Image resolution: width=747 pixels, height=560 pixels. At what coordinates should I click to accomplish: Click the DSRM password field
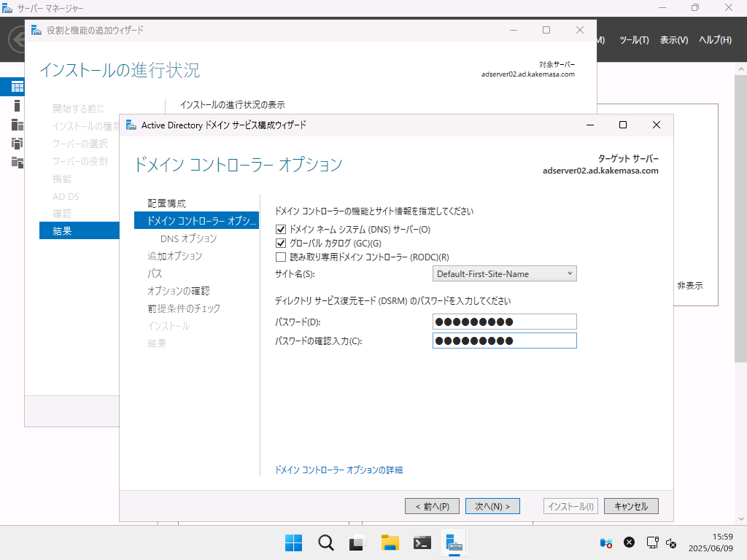point(505,322)
